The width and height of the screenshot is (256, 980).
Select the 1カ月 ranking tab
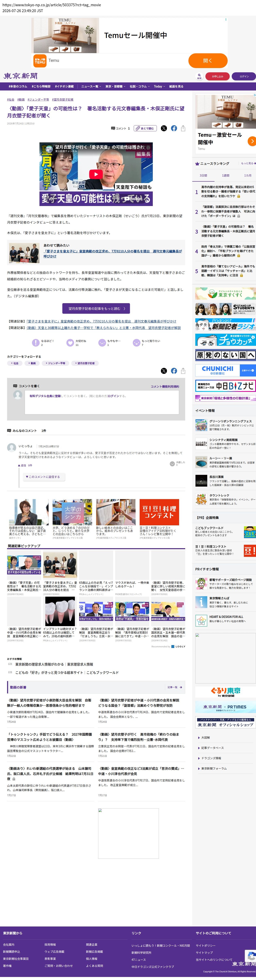[x=248, y=175]
